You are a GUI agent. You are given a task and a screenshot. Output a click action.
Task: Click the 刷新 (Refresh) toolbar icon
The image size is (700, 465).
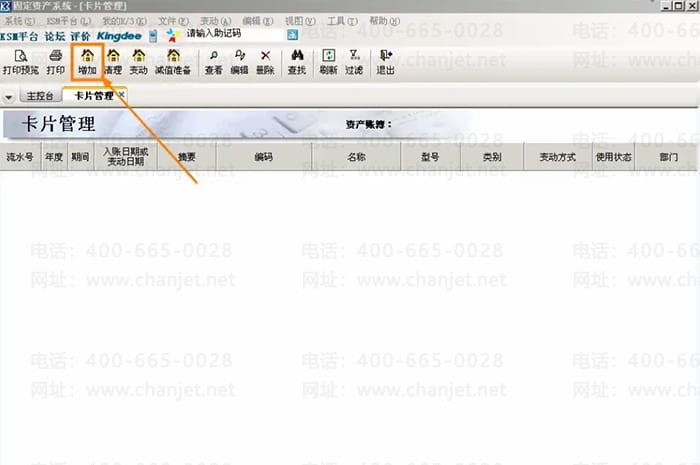point(328,57)
